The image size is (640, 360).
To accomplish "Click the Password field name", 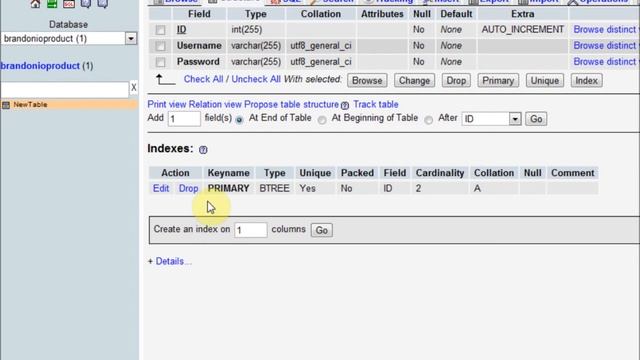I will (198, 62).
